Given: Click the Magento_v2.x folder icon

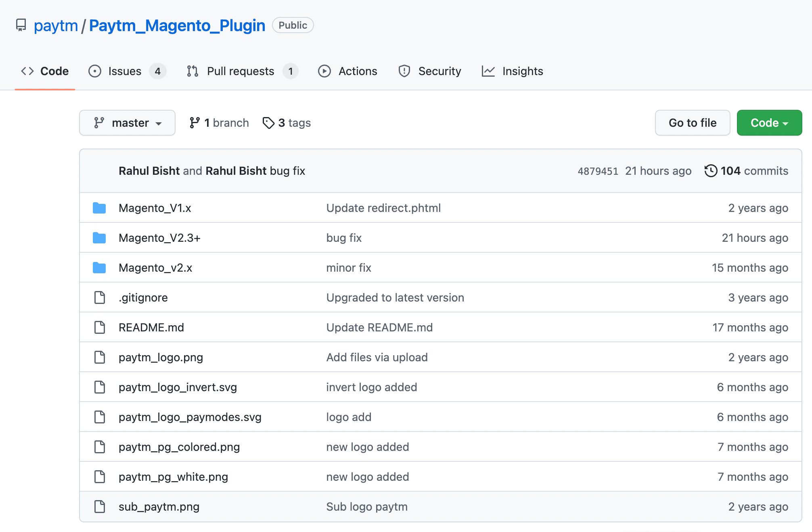Looking at the screenshot, I should tap(99, 268).
